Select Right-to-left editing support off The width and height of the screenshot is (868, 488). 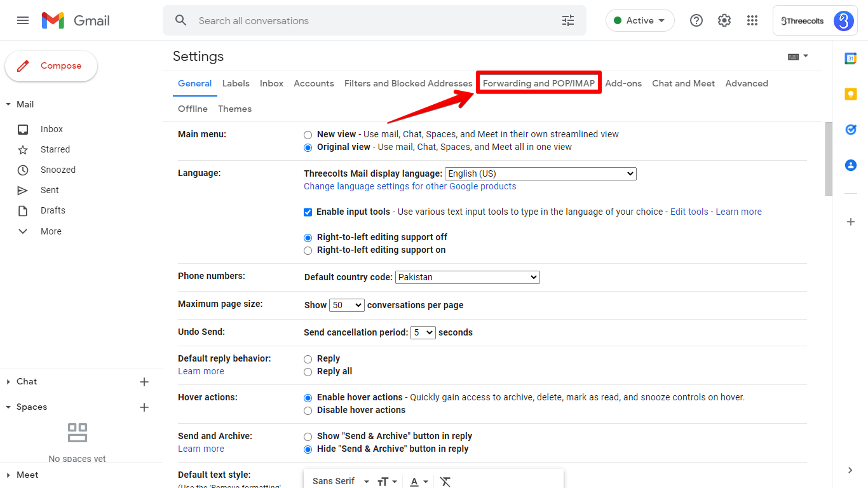[308, 238]
